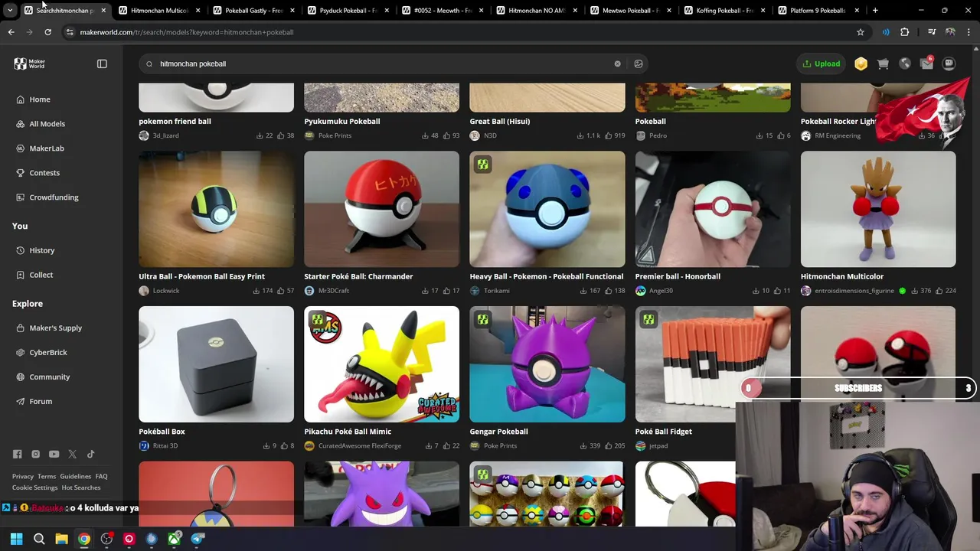Open Windows Start menu
Screen dimensions: 980x551
(x=16, y=539)
